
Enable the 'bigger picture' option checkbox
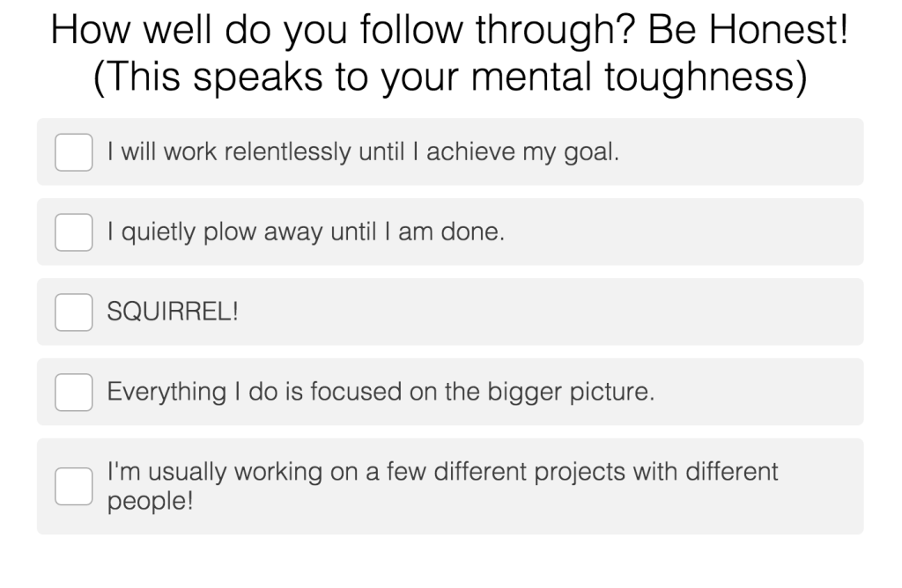(74, 392)
